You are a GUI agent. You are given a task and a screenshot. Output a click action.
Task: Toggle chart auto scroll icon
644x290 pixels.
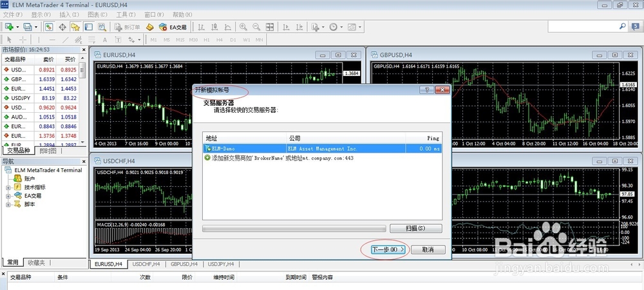click(x=287, y=27)
